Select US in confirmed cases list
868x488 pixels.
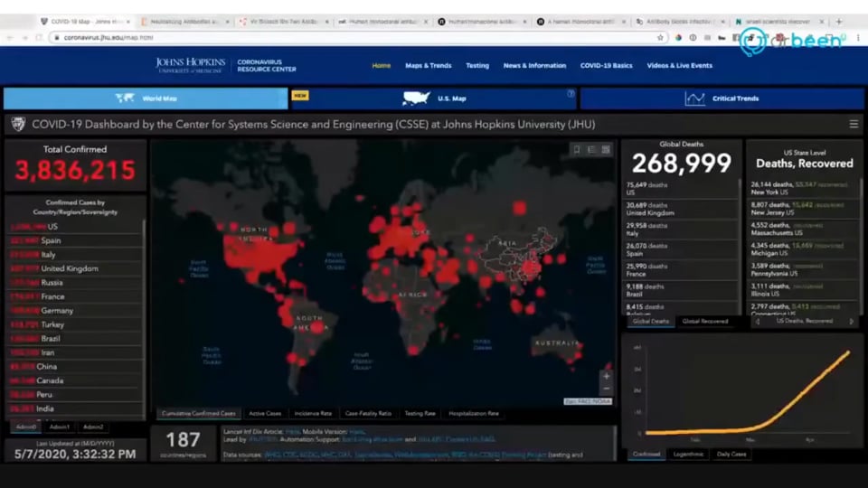tap(75, 226)
